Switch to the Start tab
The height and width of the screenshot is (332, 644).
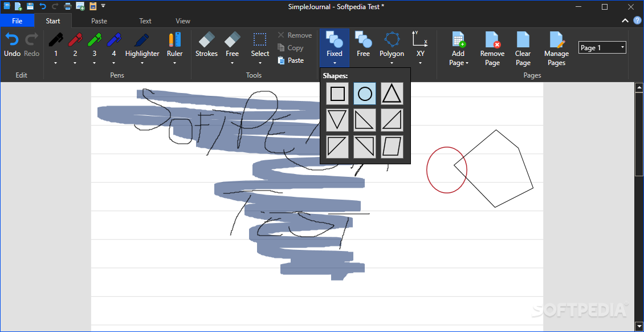click(x=53, y=21)
